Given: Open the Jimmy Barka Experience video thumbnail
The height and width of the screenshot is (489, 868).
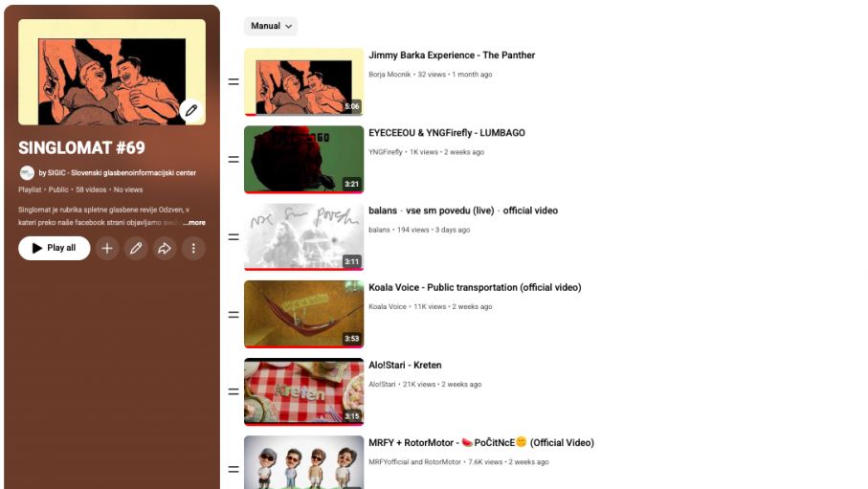Looking at the screenshot, I should (x=304, y=82).
